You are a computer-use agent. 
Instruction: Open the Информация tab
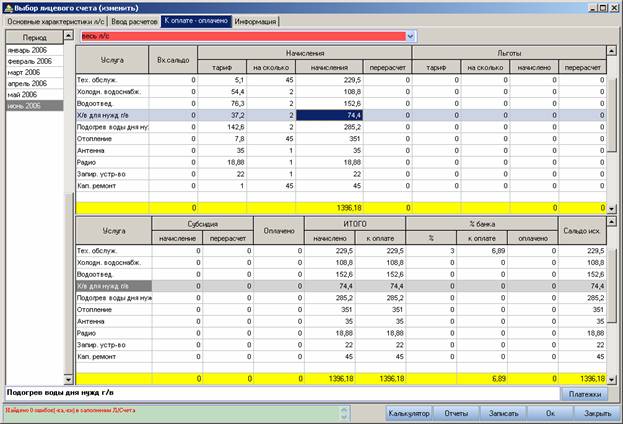click(x=255, y=21)
